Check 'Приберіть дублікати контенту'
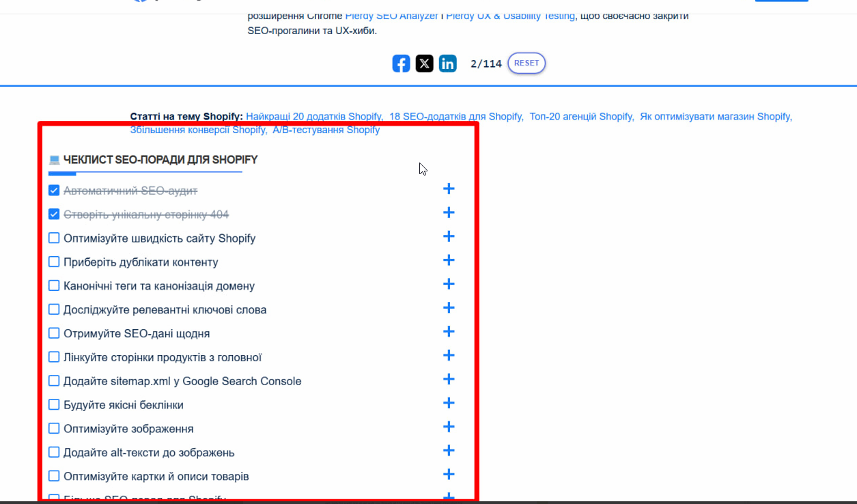Image resolution: width=857 pixels, height=504 pixels. coord(54,262)
